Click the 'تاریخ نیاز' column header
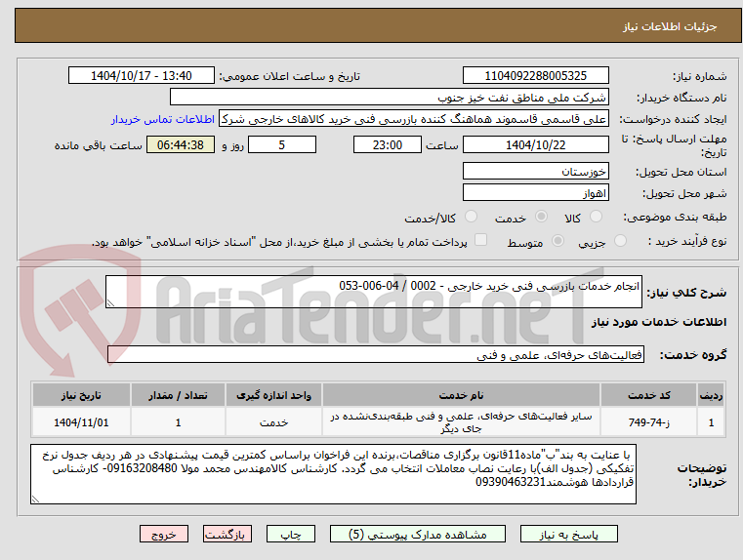 tap(81, 395)
